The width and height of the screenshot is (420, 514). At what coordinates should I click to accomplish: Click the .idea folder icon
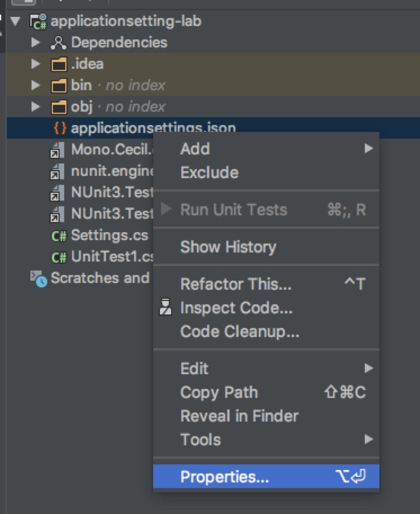click(59, 64)
